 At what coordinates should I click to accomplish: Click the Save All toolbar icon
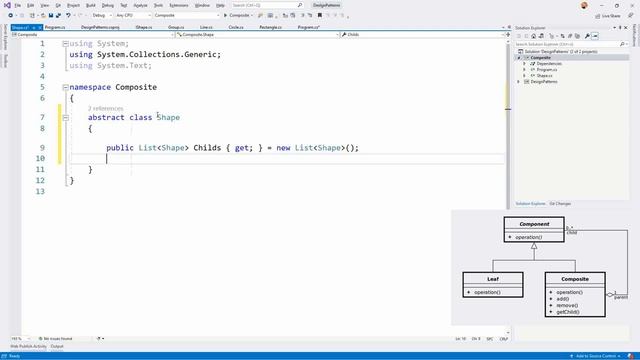(58, 15)
